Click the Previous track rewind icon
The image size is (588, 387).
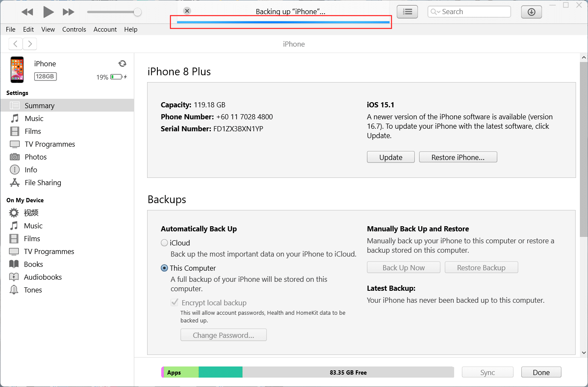(x=27, y=12)
